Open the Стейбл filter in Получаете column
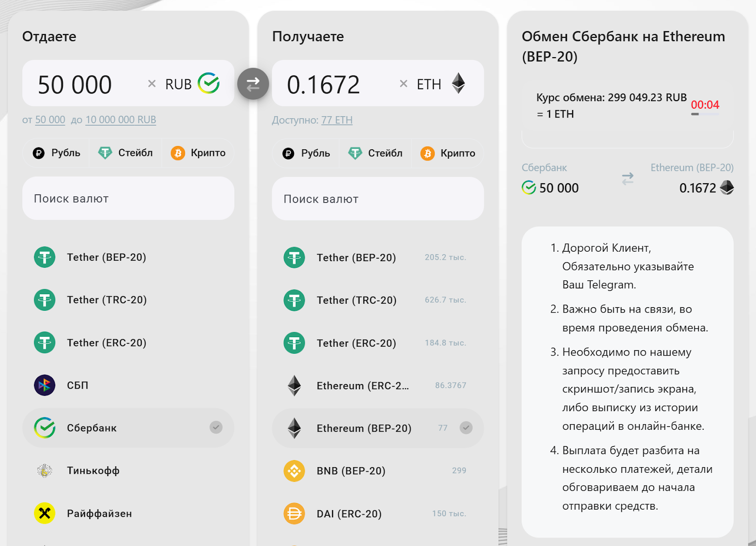 click(375, 153)
